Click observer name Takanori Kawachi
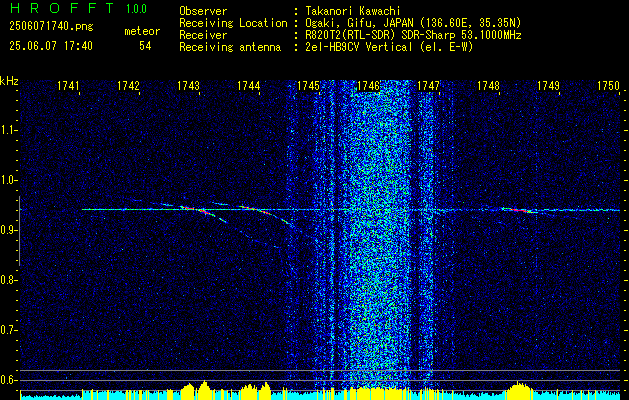Image resolution: width=629 pixels, height=400 pixels. (353, 11)
